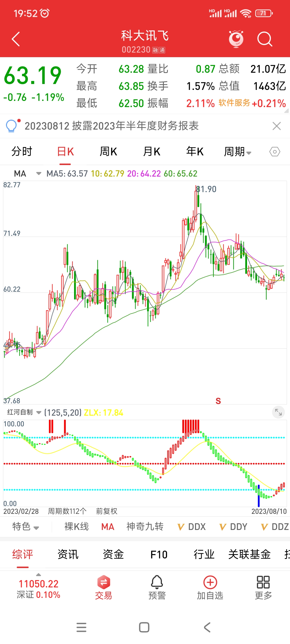Tap the 81.90 peak price label
The image size is (290, 644).
206,189
